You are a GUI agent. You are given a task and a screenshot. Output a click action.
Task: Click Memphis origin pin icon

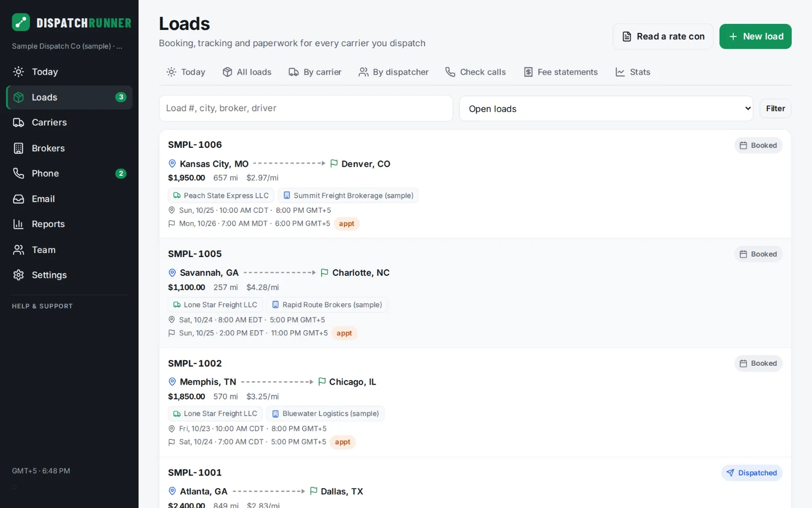pyautogui.click(x=172, y=382)
